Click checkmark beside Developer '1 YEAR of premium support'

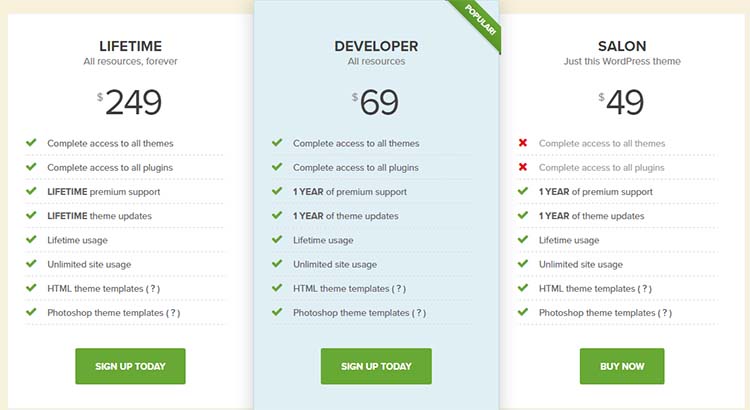(277, 191)
